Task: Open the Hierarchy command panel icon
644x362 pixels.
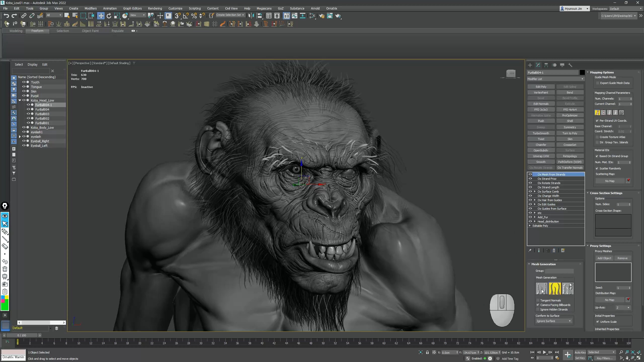Action: coord(546,65)
